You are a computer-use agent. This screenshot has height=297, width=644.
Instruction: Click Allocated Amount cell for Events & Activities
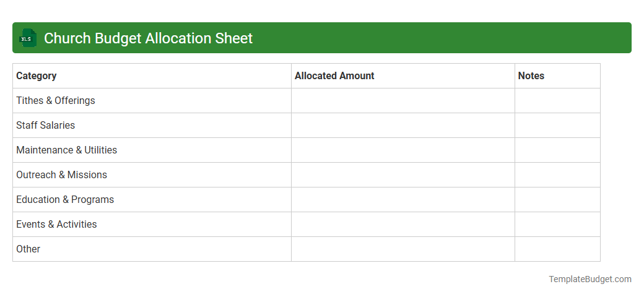(x=403, y=225)
